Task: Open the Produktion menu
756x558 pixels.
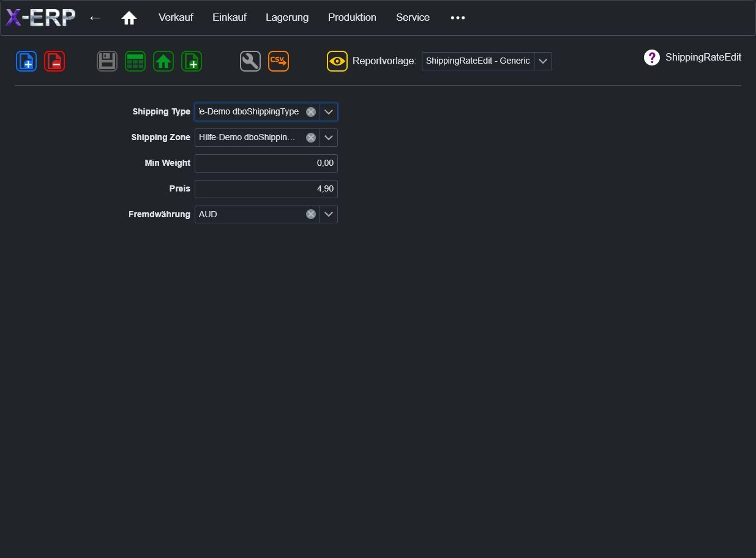Action: coord(352,18)
